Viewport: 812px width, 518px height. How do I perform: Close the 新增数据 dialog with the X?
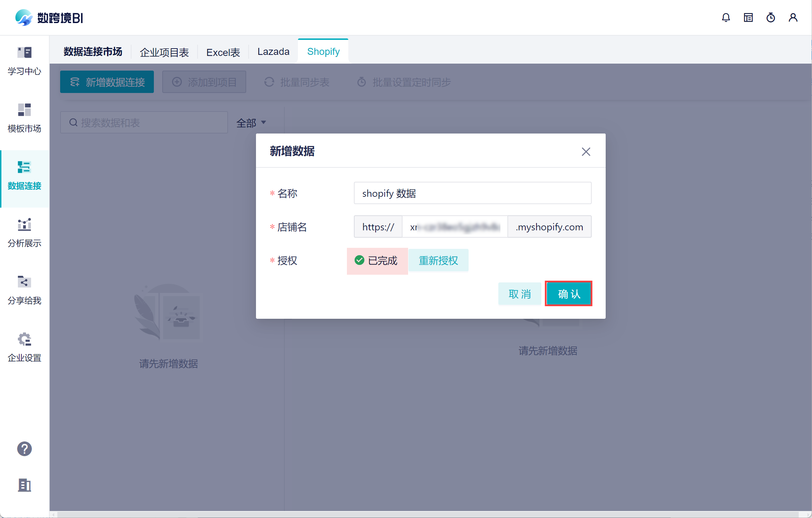[x=586, y=152]
